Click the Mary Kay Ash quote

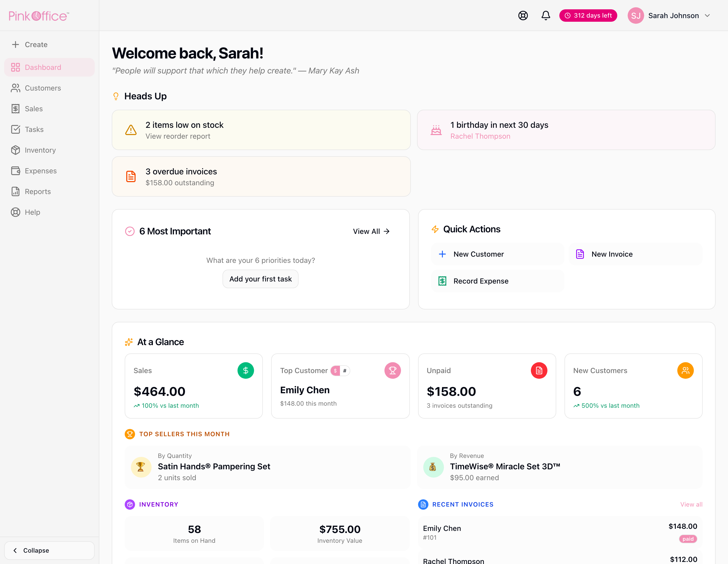(235, 71)
